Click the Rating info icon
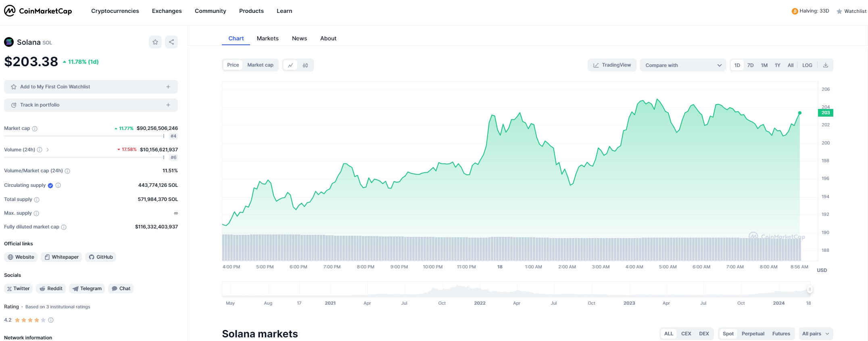The height and width of the screenshot is (341, 868). point(51,320)
